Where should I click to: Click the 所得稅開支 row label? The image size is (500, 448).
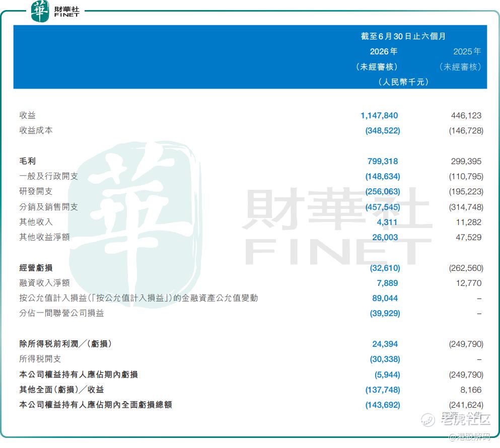(40, 359)
